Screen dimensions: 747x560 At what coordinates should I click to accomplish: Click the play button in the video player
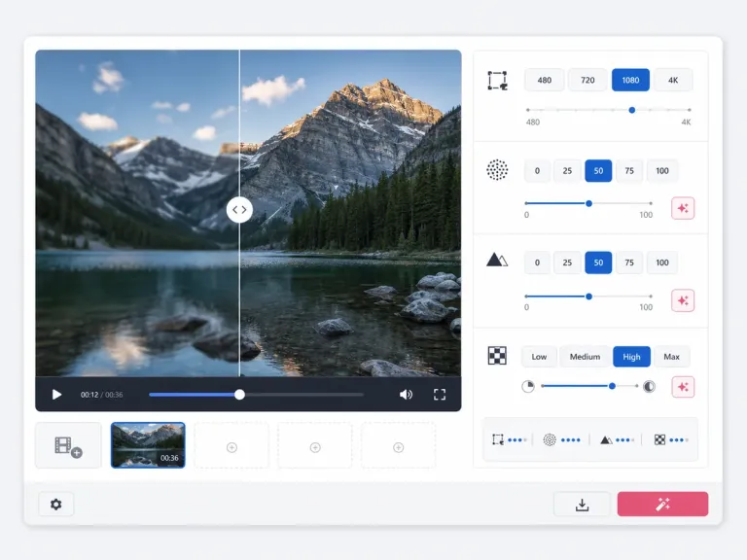pyautogui.click(x=56, y=395)
